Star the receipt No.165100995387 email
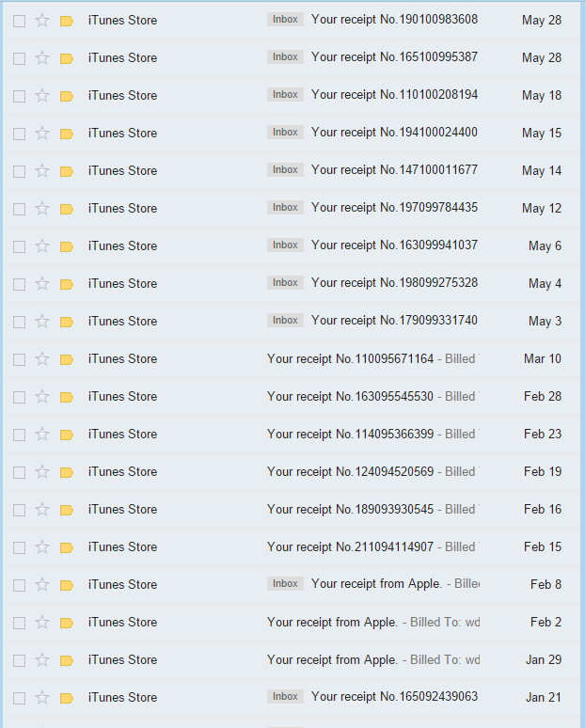The image size is (585, 728). click(42, 58)
